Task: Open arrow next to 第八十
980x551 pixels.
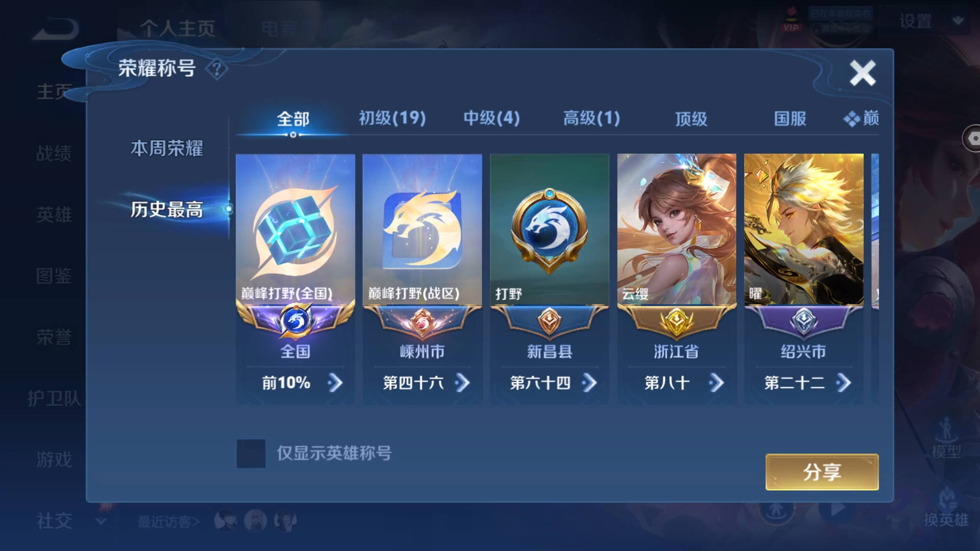Action: [x=717, y=383]
